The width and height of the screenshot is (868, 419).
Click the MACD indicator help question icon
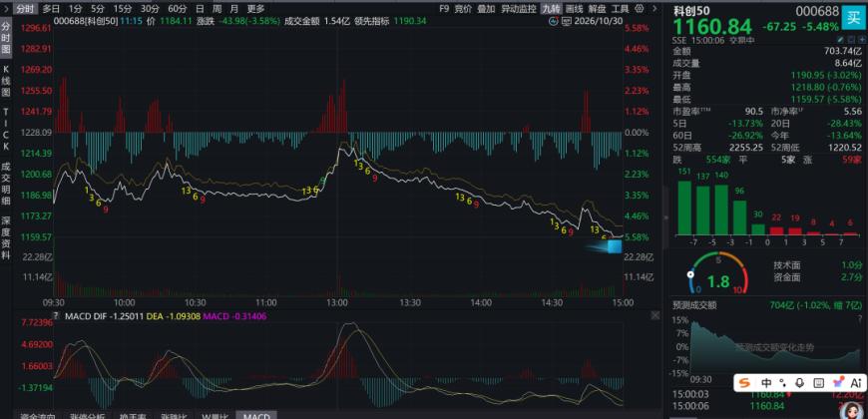click(x=55, y=316)
